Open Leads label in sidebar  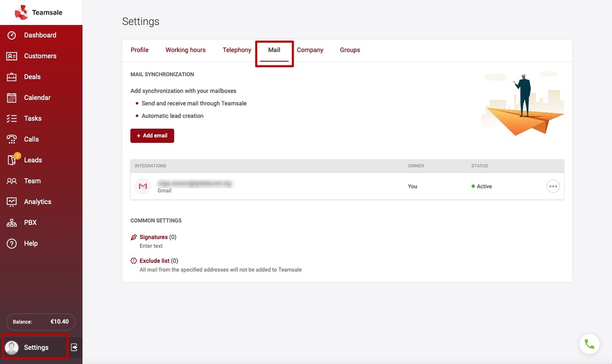33,160
